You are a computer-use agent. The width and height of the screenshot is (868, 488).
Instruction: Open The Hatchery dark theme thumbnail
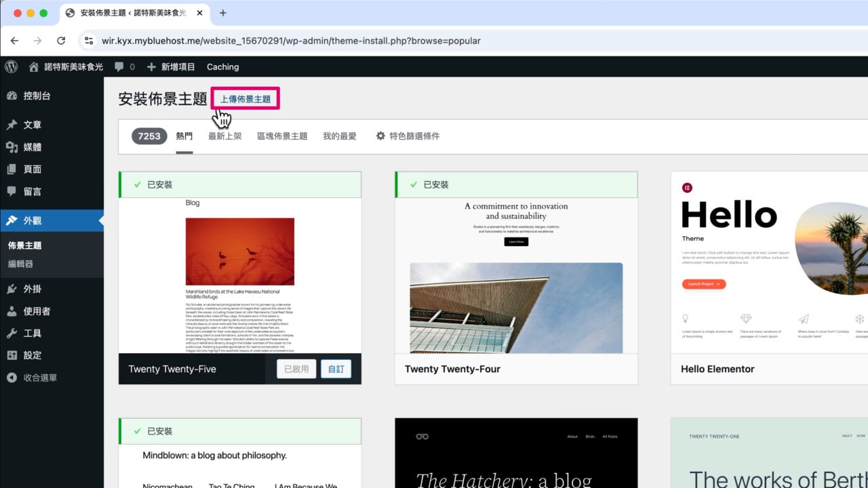click(517, 453)
